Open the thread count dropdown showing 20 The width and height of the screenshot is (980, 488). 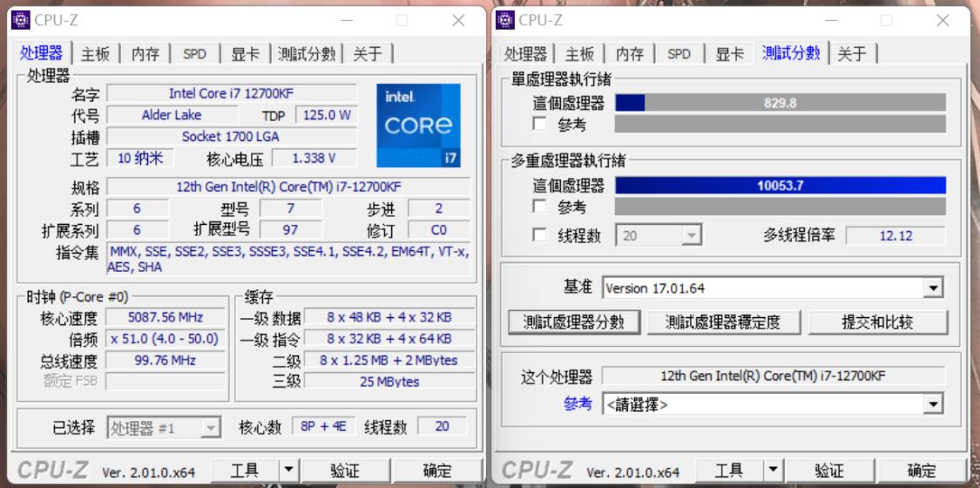coord(659,235)
